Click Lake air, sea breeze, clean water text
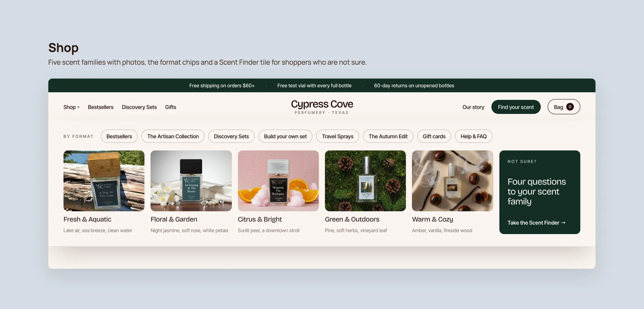This screenshot has width=644, height=309. click(98, 231)
